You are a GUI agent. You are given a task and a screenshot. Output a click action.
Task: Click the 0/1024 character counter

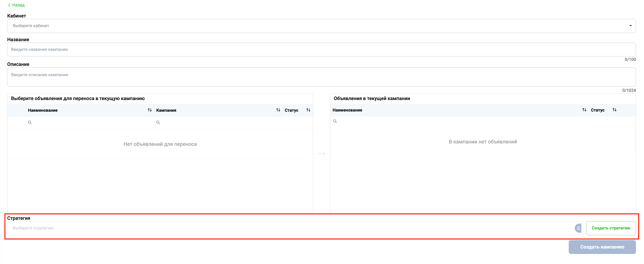click(629, 90)
